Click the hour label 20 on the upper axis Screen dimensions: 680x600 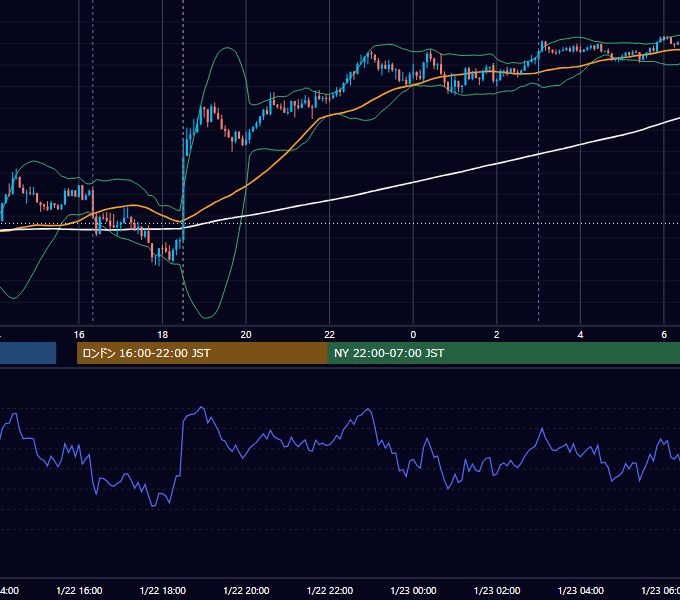click(x=246, y=335)
